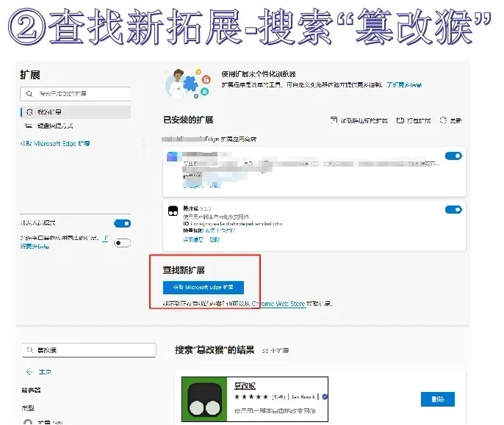Open the Chrome Web Store link

pos(278,303)
